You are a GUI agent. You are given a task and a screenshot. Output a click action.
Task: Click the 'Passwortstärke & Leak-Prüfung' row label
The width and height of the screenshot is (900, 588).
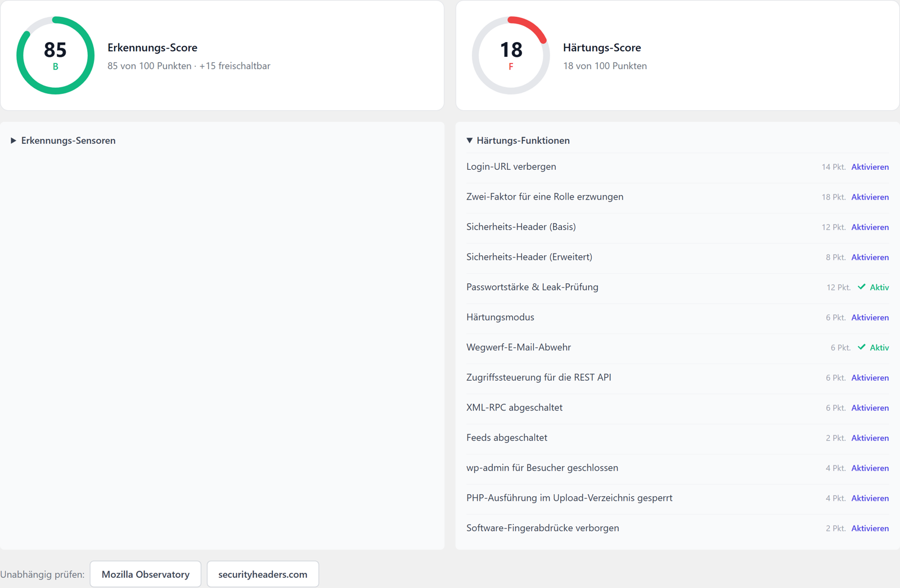point(532,287)
